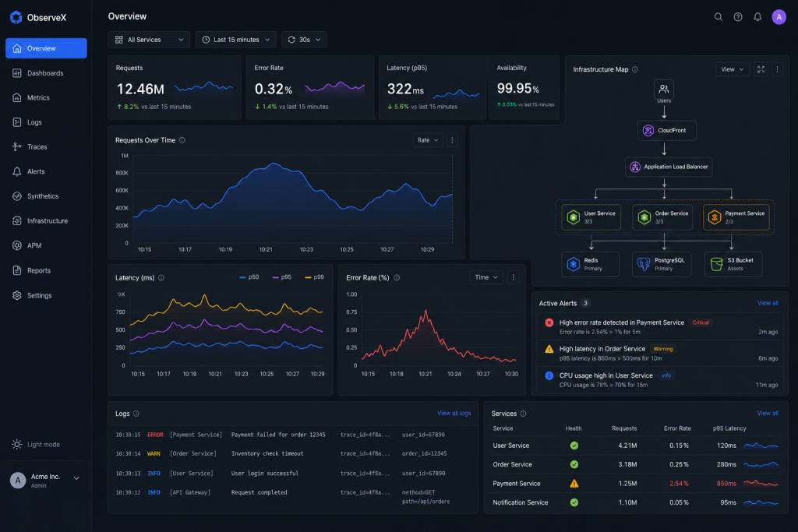The height and width of the screenshot is (532, 798).
Task: Click View all logs link
Action: pyautogui.click(x=454, y=414)
